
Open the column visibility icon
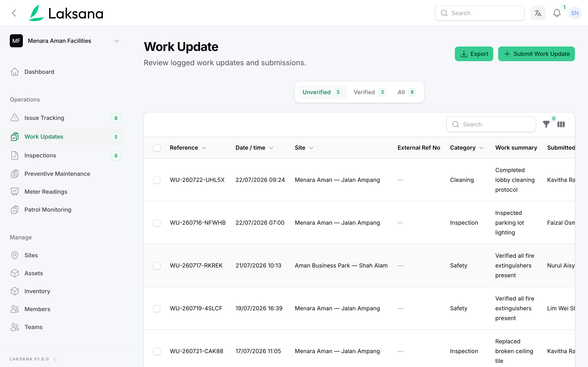[561, 124]
